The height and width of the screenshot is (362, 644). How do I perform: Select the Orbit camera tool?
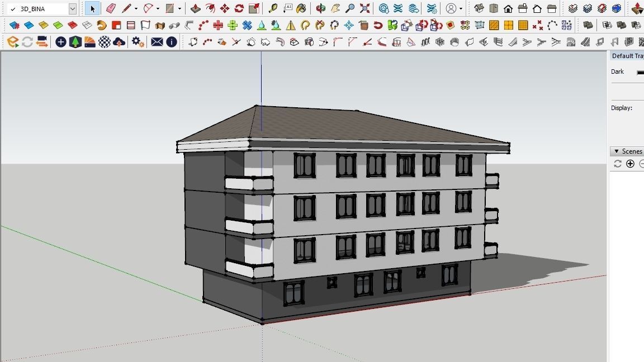[321, 8]
